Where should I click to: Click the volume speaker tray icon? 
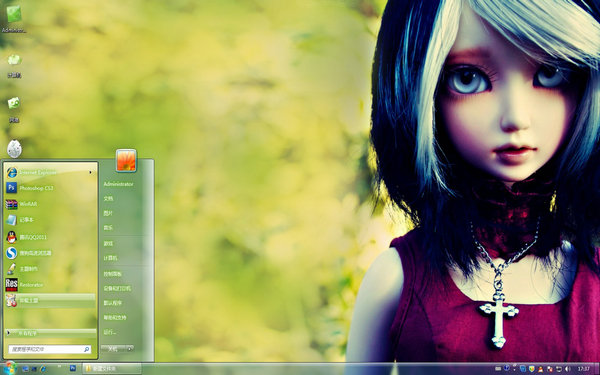point(567,369)
